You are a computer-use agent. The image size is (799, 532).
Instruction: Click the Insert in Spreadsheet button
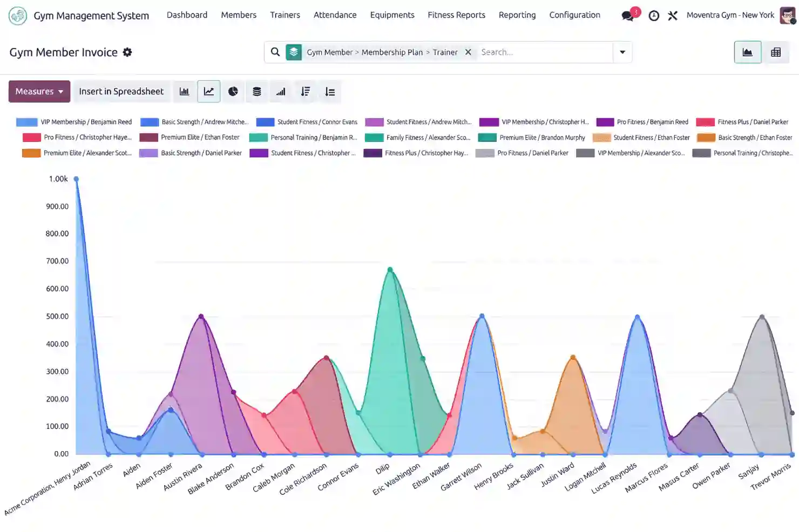point(121,92)
